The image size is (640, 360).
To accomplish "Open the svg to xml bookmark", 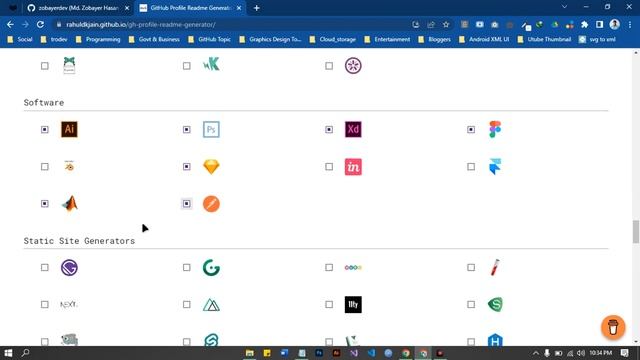I will 597,39.
